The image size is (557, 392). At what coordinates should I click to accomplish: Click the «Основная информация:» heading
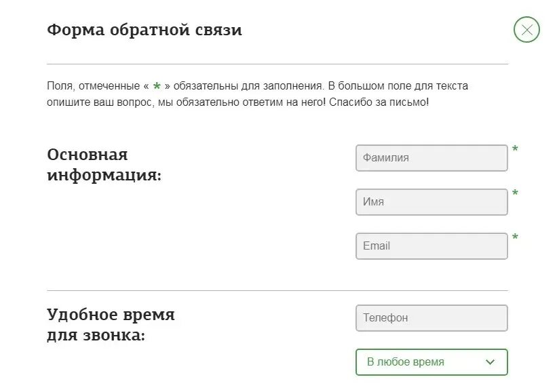(104, 165)
